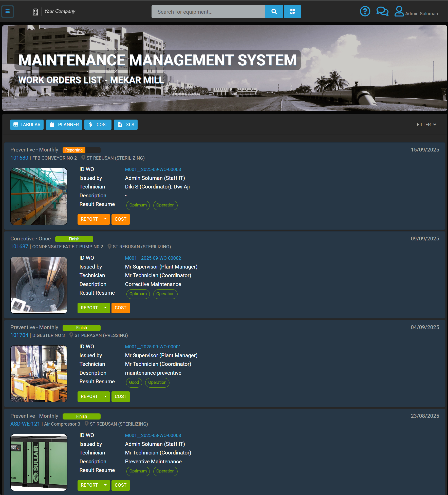This screenshot has width=448, height=495.
Task: Expand REPORT dropdown arrow for FFB Conveyor No 2
Action: pyautogui.click(x=105, y=219)
